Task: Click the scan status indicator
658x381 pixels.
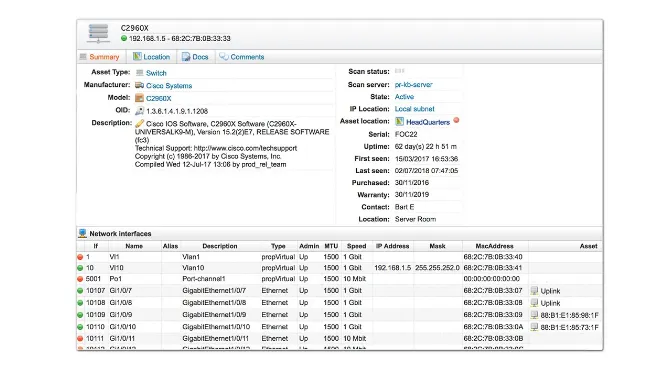Action: [x=400, y=71]
